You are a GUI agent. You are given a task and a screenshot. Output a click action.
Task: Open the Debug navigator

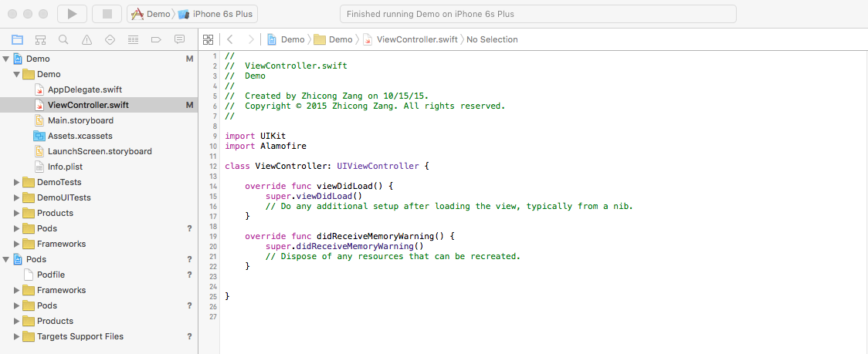pyautogui.click(x=133, y=39)
